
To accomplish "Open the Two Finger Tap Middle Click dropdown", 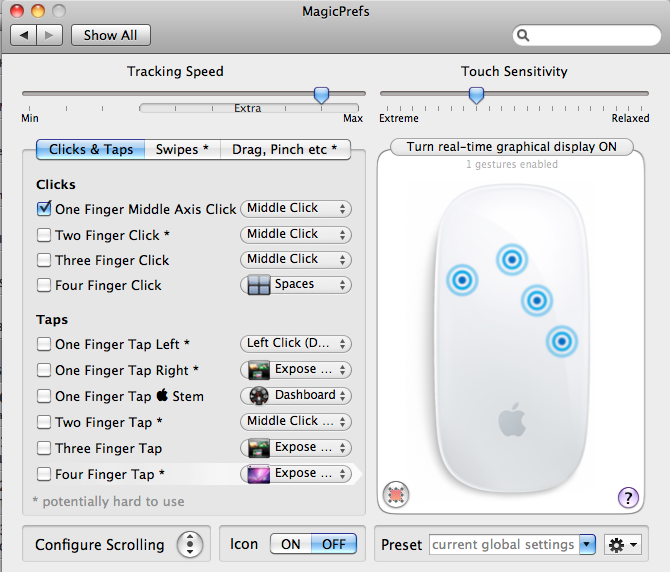I will tap(296, 422).
